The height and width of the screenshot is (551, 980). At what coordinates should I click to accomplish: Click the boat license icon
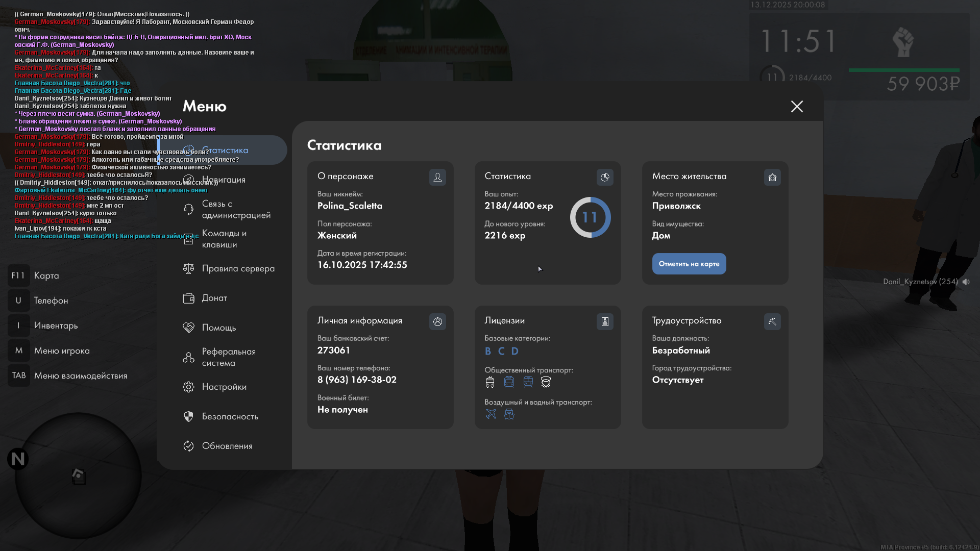(x=509, y=414)
